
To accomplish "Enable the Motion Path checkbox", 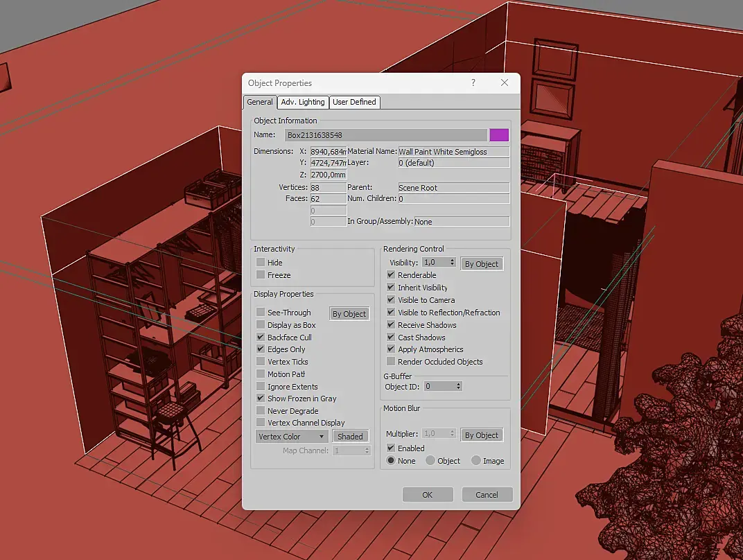I will [x=261, y=374].
